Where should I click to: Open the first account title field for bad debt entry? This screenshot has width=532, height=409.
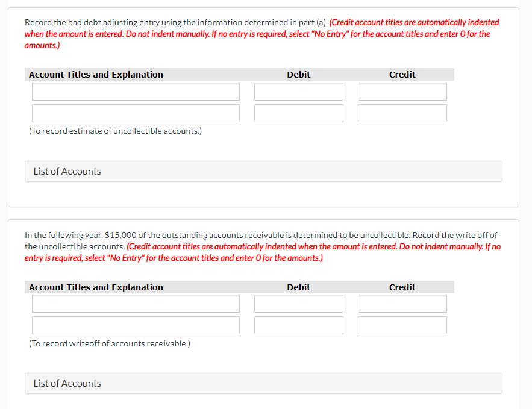[x=135, y=91]
